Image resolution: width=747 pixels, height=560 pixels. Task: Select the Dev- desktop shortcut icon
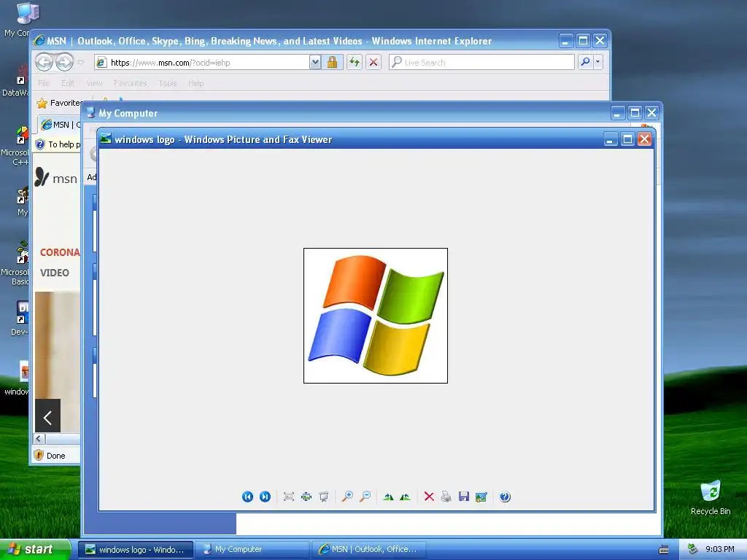[x=19, y=318]
